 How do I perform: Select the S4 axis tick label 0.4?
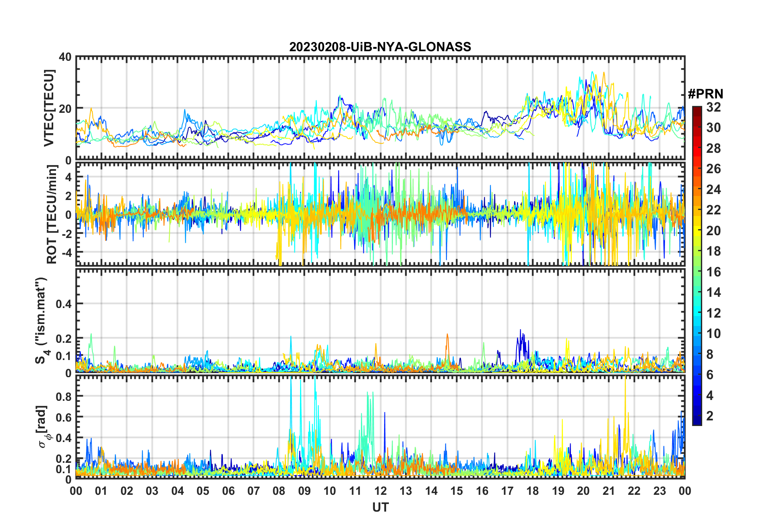(x=64, y=304)
